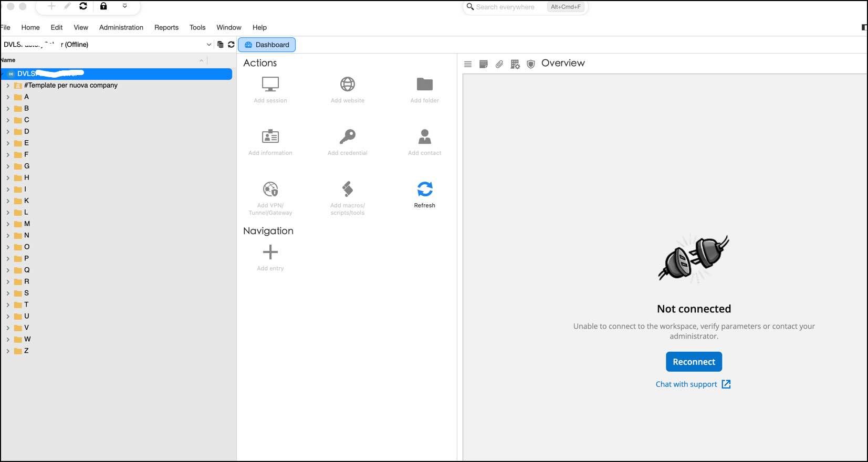Click the Add VPN/Tunnel/Gateway icon
The height and width of the screenshot is (462, 868).
click(x=270, y=189)
